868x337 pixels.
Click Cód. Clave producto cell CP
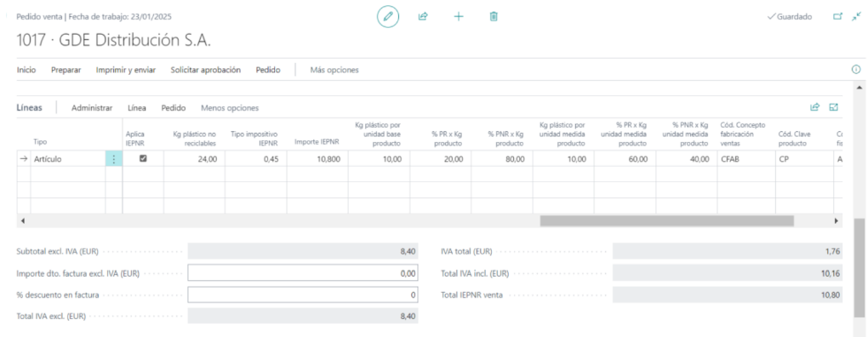[804, 159]
